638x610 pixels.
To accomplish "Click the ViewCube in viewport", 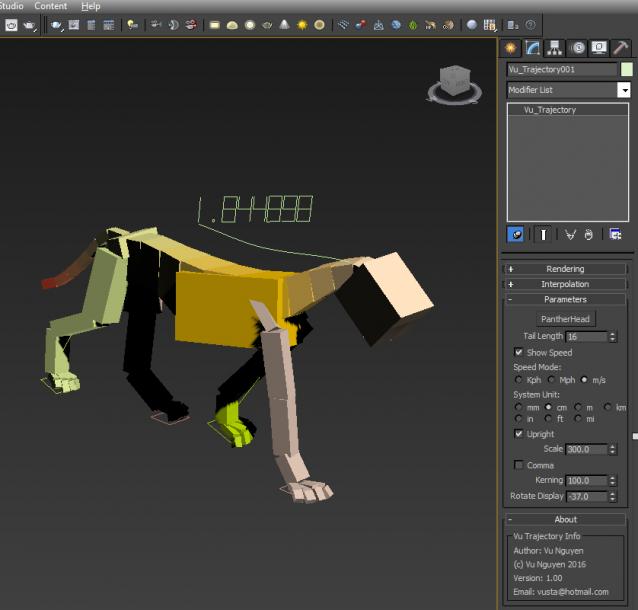I will coord(456,81).
